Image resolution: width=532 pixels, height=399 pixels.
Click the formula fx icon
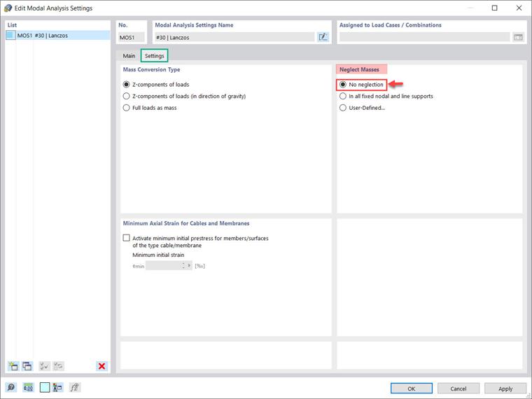tap(75, 387)
